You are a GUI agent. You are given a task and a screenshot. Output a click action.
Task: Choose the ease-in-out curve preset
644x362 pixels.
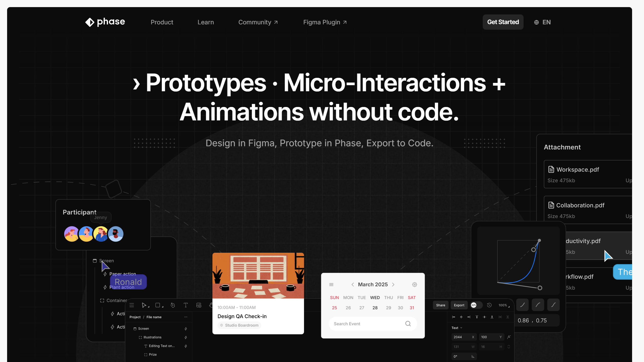(553, 305)
